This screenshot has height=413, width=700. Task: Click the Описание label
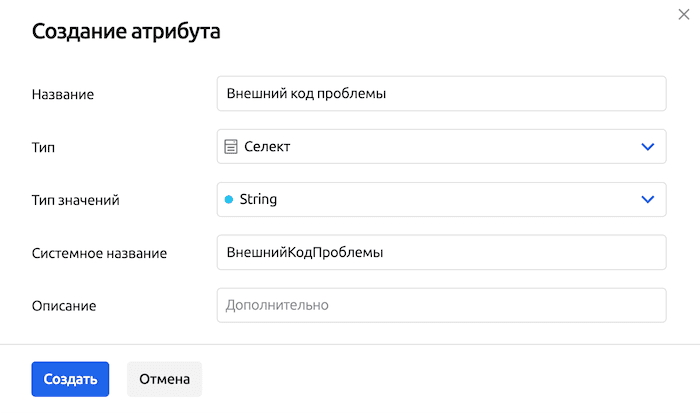click(64, 305)
